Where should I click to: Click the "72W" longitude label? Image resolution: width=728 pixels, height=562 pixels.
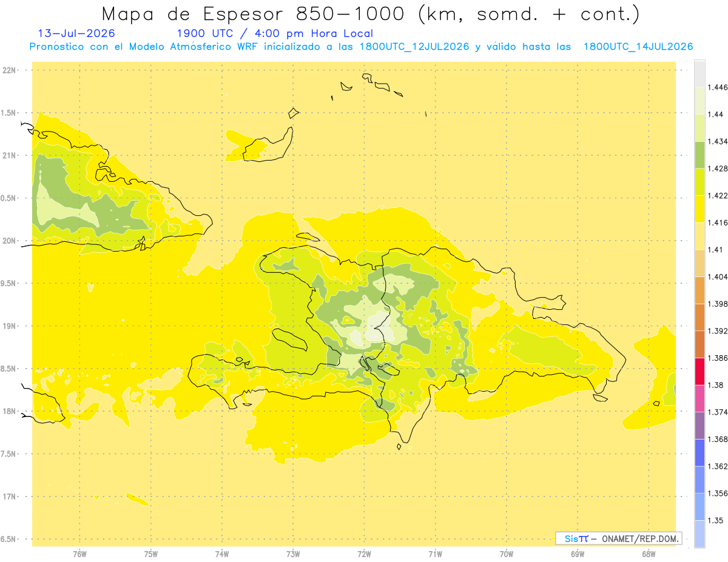click(x=364, y=554)
